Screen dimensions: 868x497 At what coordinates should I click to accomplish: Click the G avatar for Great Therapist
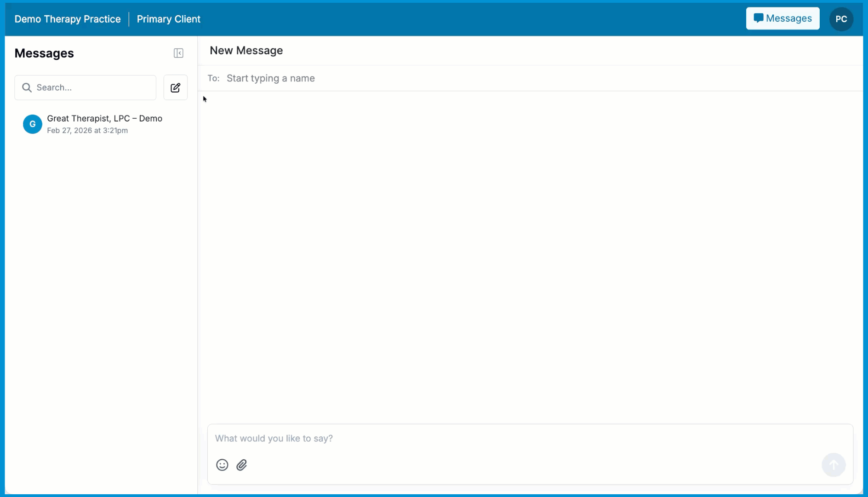(x=33, y=124)
